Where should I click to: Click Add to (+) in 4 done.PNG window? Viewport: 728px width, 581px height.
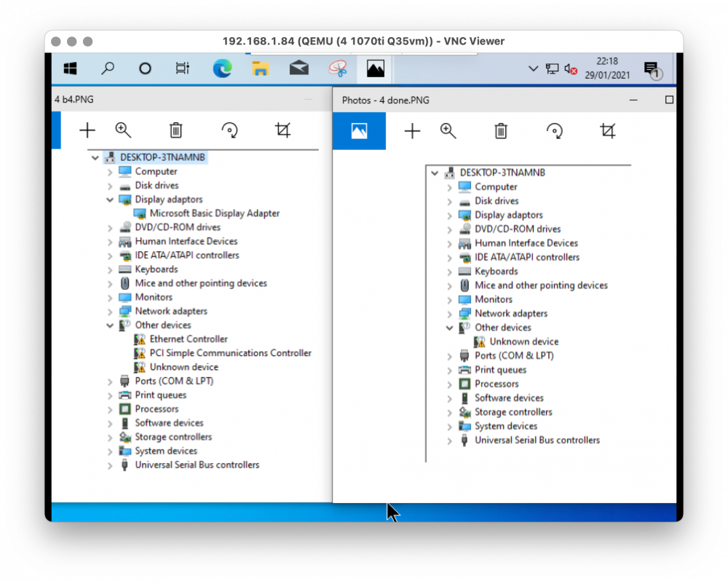pyautogui.click(x=412, y=132)
